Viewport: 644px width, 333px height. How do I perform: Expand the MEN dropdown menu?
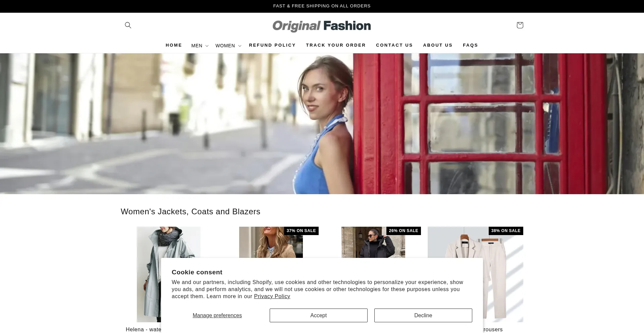tap(200, 46)
